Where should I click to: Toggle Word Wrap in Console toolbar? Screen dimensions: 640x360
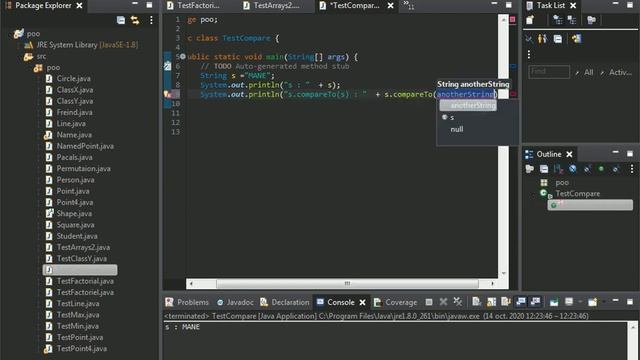[506, 302]
